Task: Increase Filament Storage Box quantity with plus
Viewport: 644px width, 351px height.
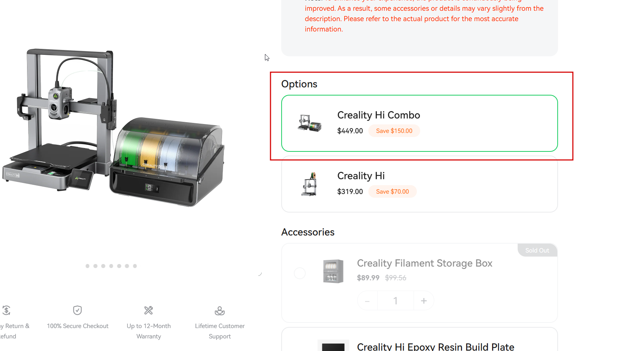Action: [424, 301]
